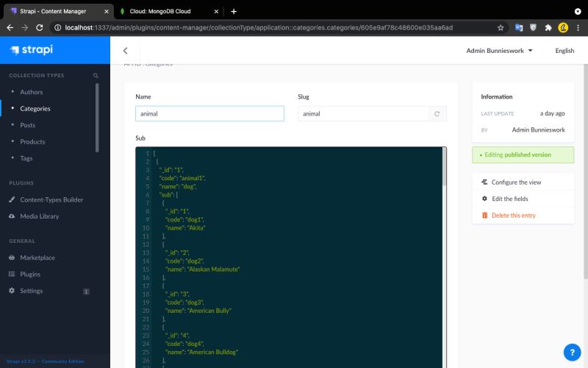This screenshot has height=368, width=588.
Task: Reload the page with the browser refresh icon
Action: pyautogui.click(x=40, y=27)
